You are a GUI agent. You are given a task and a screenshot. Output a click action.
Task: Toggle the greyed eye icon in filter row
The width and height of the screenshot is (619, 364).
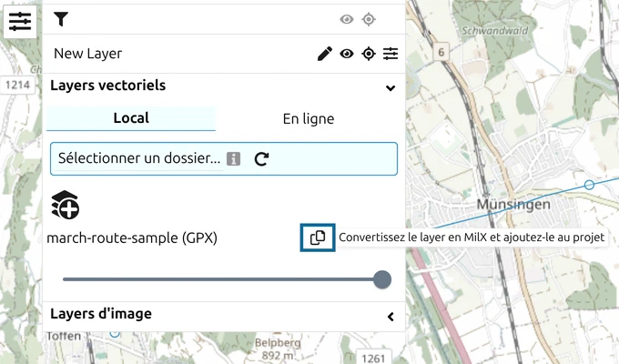click(347, 19)
